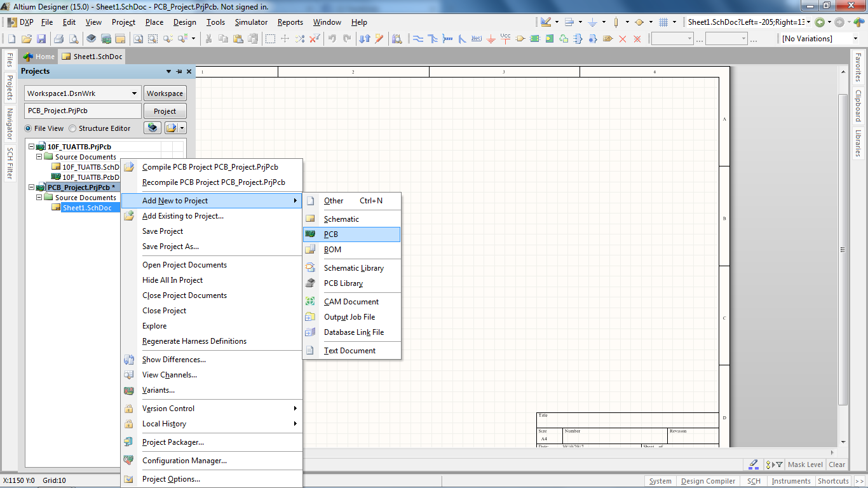Viewport: 868px width, 488px height.
Task: Open the Design menu
Action: pos(185,22)
